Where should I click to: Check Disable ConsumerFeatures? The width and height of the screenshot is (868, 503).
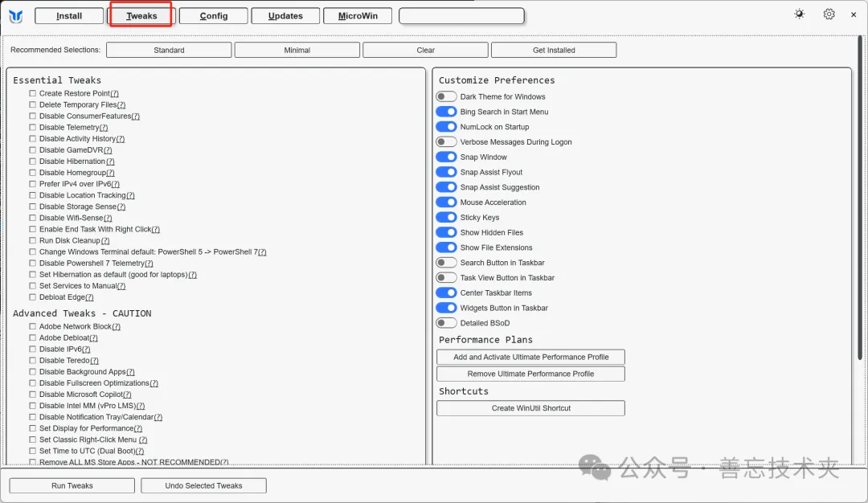(33, 117)
